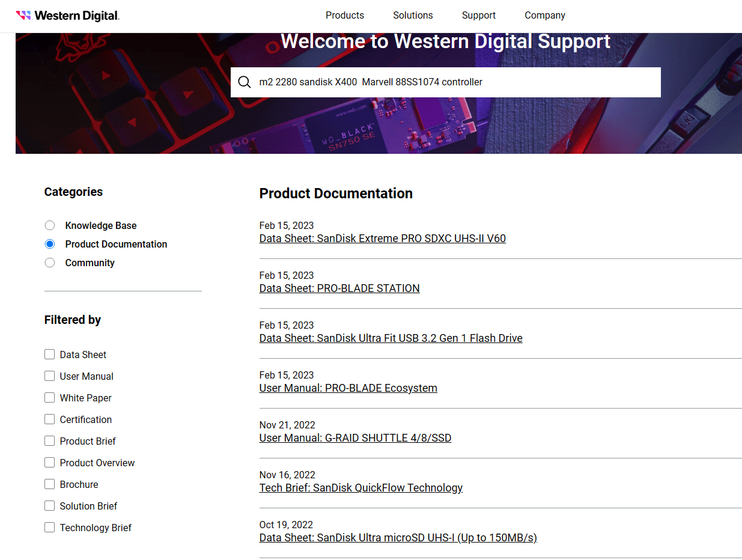Check the Data Sheet filter
This screenshot has width=742, height=560.
click(50, 355)
